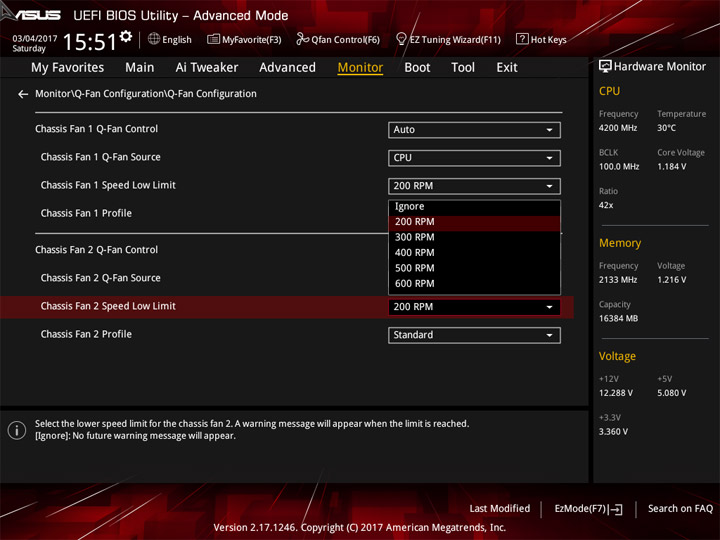Click CPU temperature value 30°C
The image size is (720, 540).
click(666, 128)
